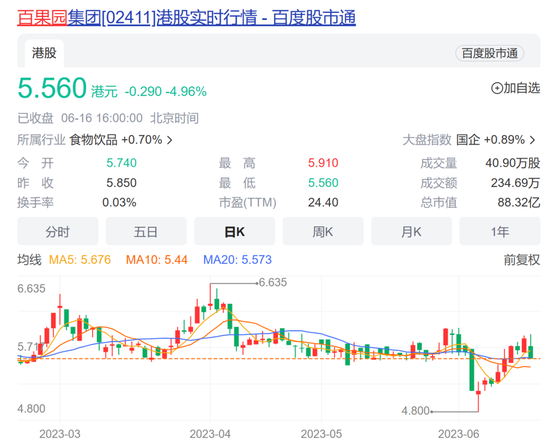Viewport: 550px width, 445px height.
Task: Switch to the 1年 chart tab
Action: [499, 231]
